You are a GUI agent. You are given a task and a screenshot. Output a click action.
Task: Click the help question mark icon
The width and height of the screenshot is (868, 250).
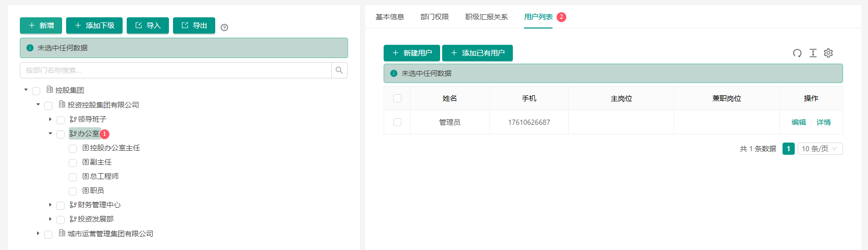[224, 27]
